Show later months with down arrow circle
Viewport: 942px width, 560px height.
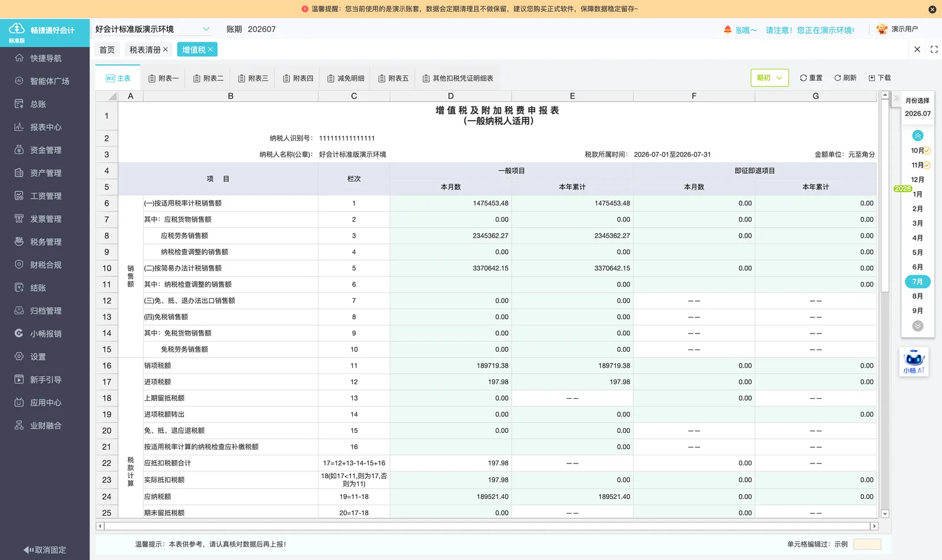[x=918, y=326]
